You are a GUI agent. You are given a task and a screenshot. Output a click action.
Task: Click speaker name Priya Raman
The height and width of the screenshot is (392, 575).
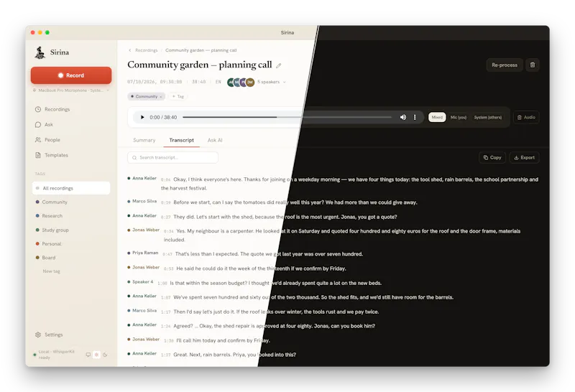click(145, 253)
